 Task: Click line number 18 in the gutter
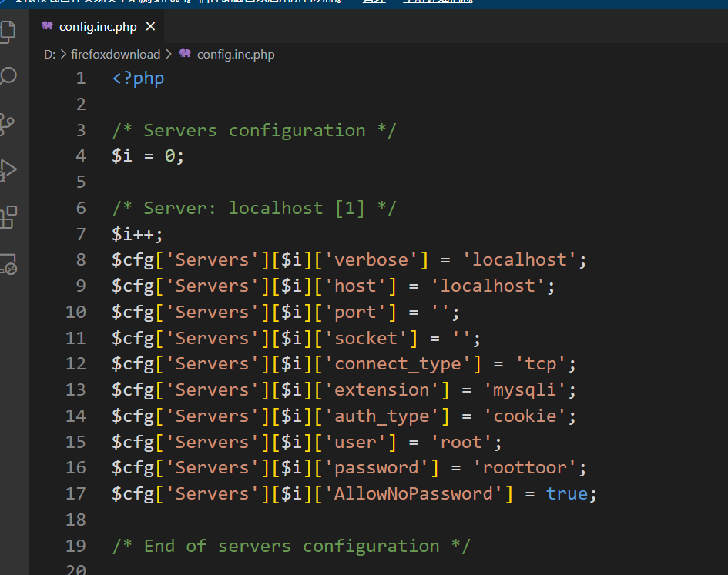[76, 520]
